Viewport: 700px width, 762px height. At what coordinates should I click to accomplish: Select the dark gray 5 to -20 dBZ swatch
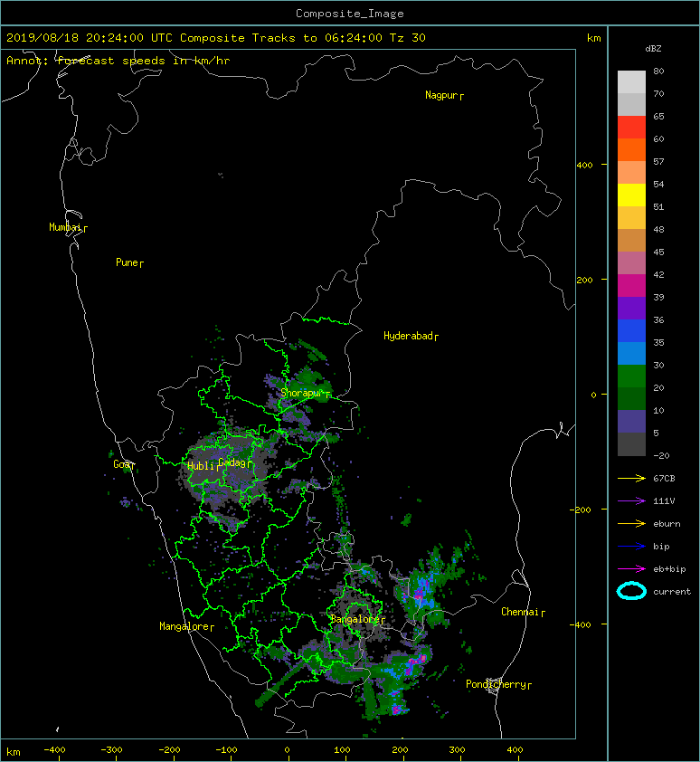pyautogui.click(x=631, y=443)
